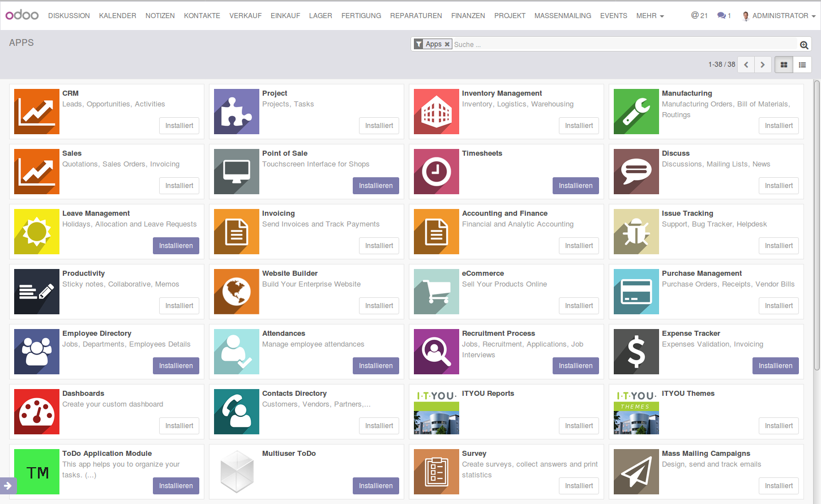Select the Website Builder globe icon

pos(237,292)
